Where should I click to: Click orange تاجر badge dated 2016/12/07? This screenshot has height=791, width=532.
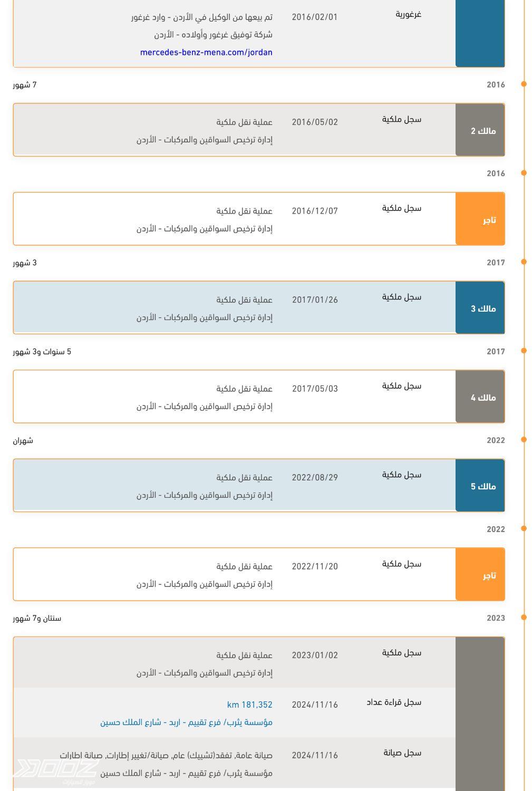pos(489,220)
